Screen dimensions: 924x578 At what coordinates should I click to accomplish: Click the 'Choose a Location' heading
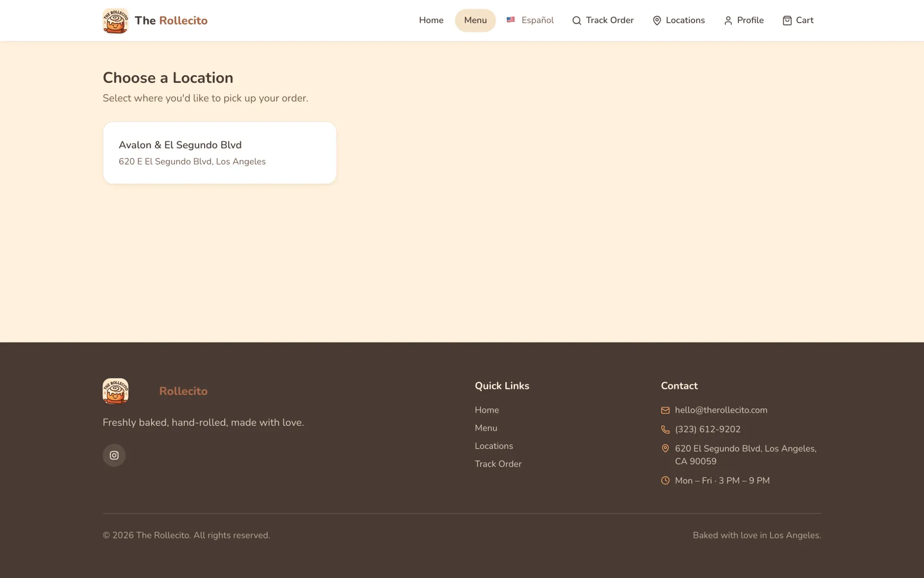click(168, 78)
